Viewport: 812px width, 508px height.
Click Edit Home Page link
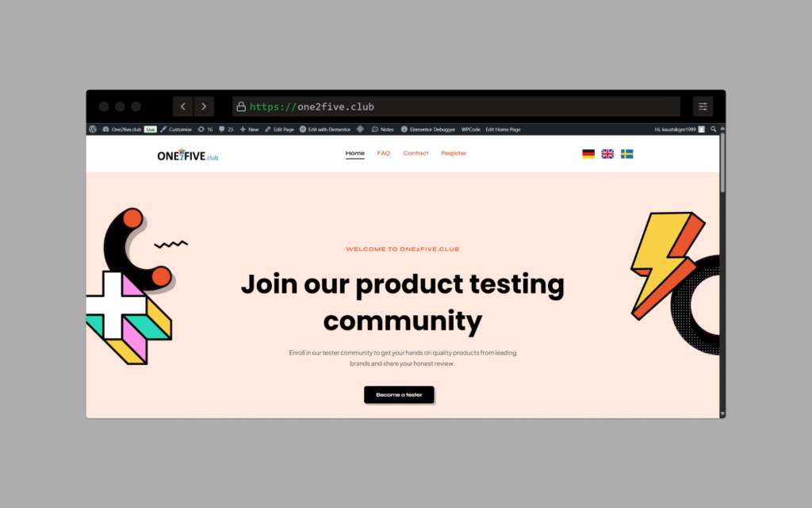[503, 129]
